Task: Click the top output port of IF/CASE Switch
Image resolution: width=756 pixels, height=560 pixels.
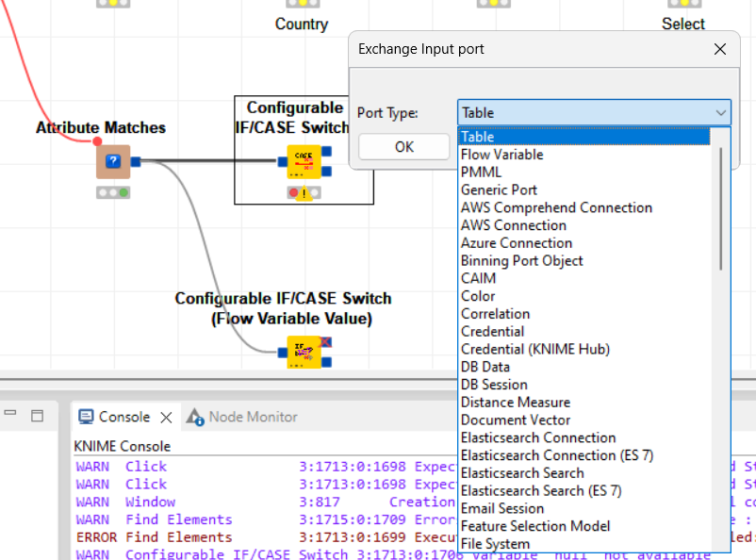Action: coord(326,152)
